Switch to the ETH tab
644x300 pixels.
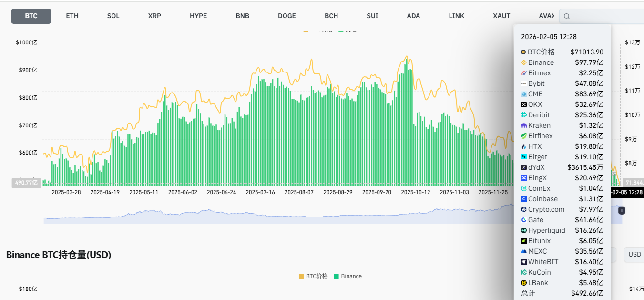pos(72,16)
